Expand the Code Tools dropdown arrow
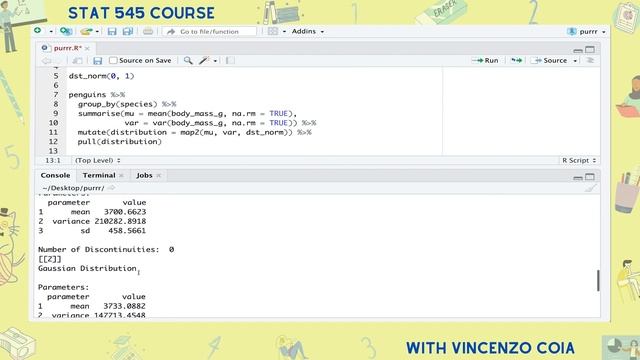Image resolution: width=640 pixels, height=360 pixels. (x=215, y=61)
